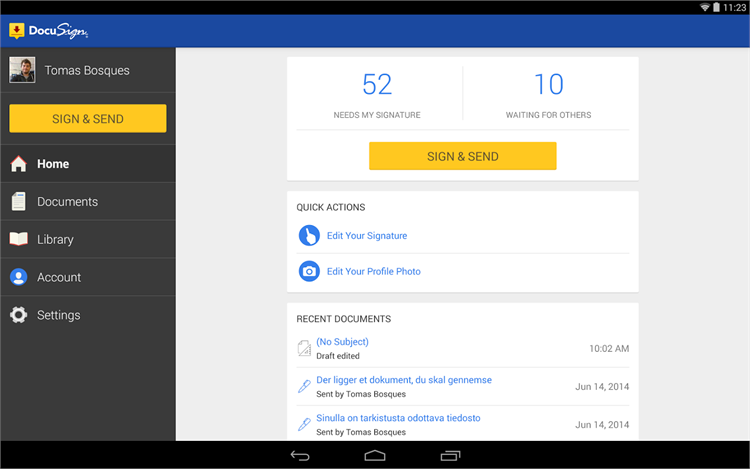This screenshot has width=750, height=469.
Task: Click the Draft edited status text
Action: click(x=338, y=356)
